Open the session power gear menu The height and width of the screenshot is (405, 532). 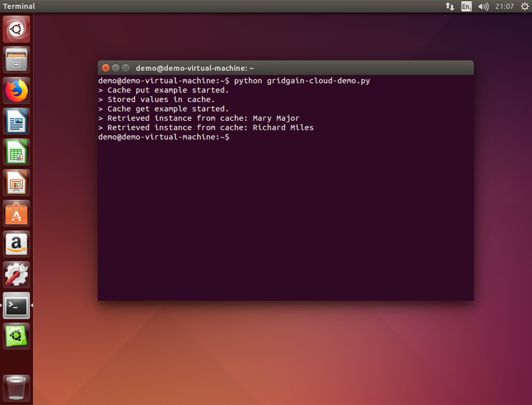click(525, 6)
